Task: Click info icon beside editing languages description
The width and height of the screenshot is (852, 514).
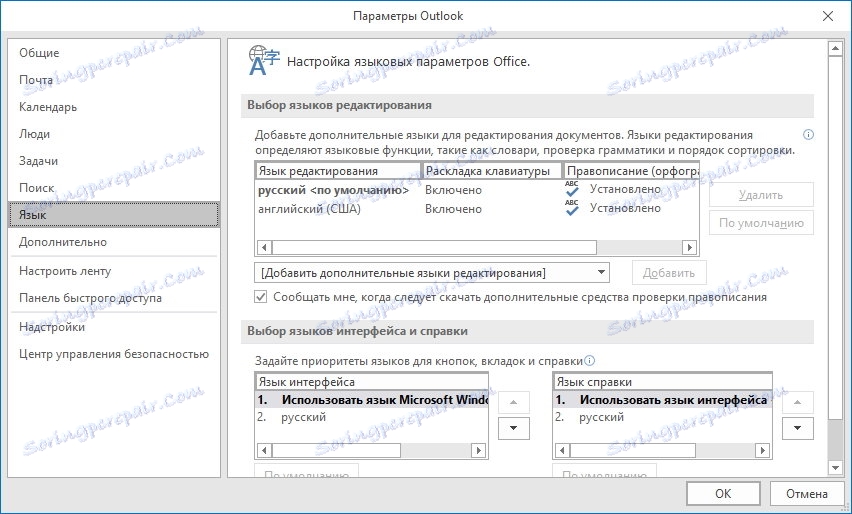Action: coord(809,135)
